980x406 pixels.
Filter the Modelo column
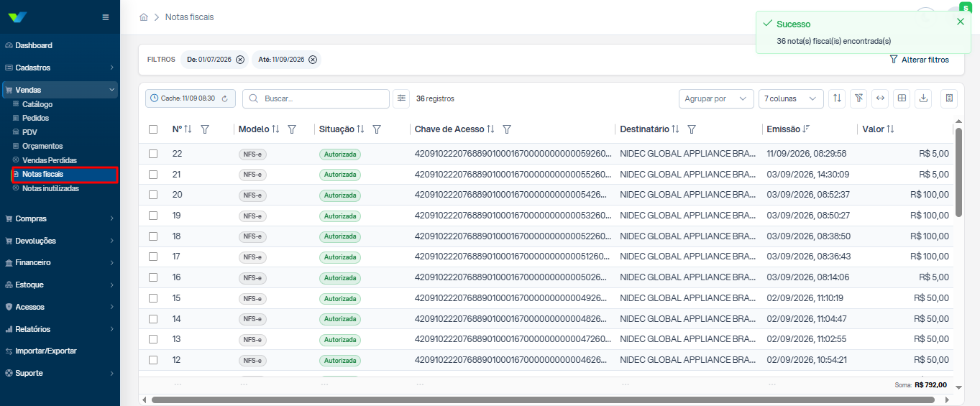point(292,129)
